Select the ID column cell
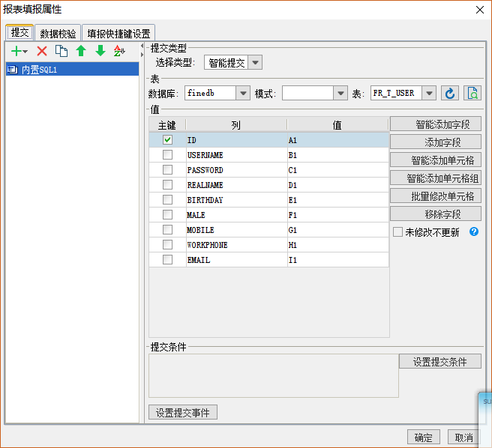 (236, 140)
